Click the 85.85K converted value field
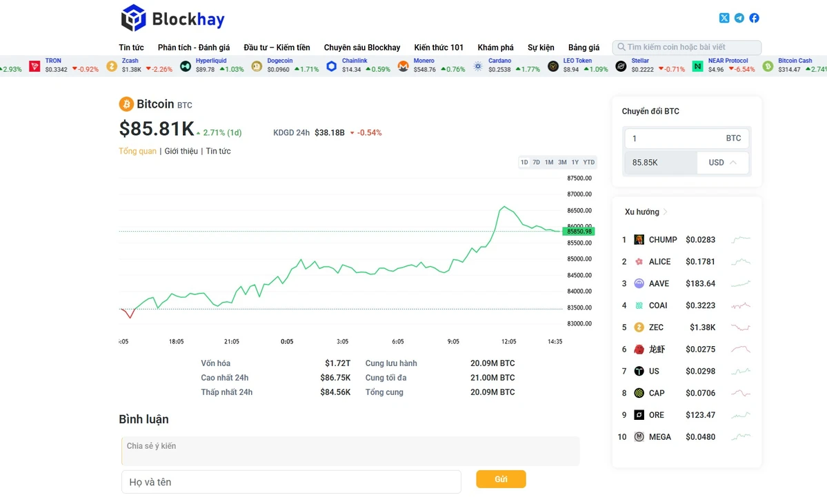 (x=661, y=163)
